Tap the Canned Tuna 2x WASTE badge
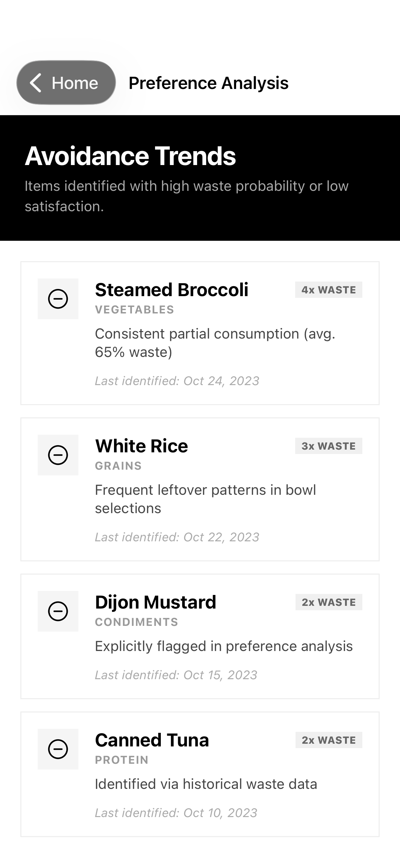400x868 pixels. coord(328,740)
